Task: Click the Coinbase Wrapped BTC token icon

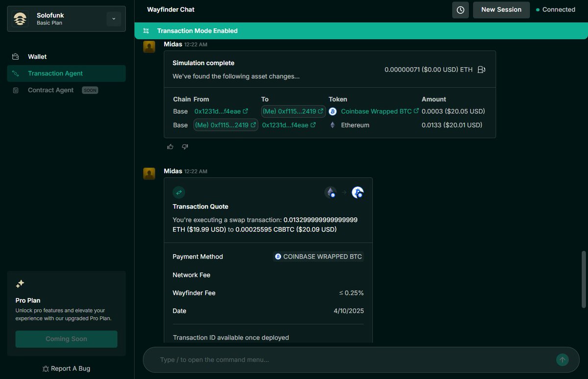Action: click(333, 111)
